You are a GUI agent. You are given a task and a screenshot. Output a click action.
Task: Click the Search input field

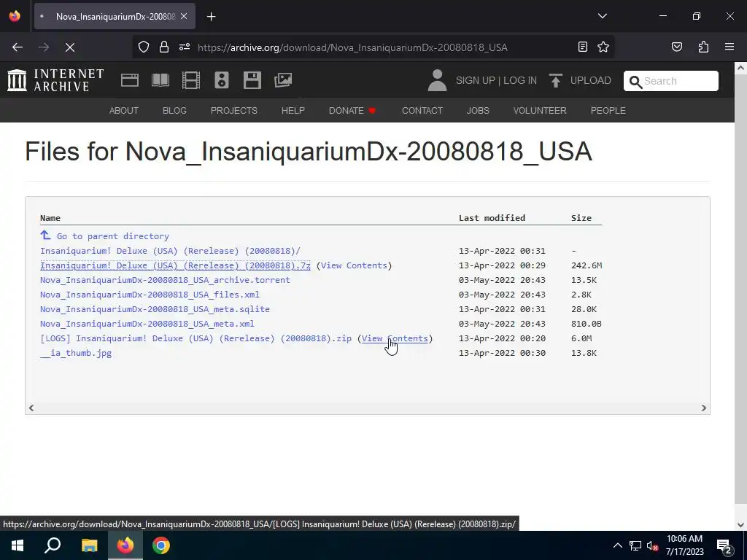tap(671, 81)
